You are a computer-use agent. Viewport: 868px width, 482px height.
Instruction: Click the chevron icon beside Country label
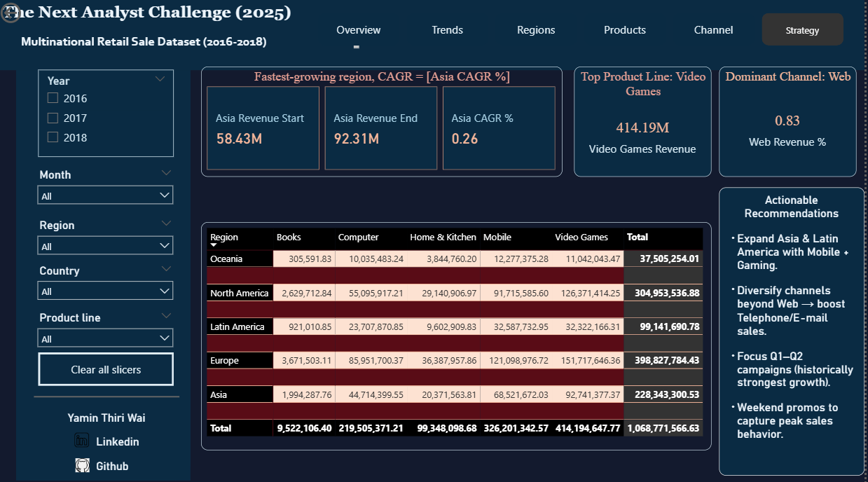[x=166, y=268]
